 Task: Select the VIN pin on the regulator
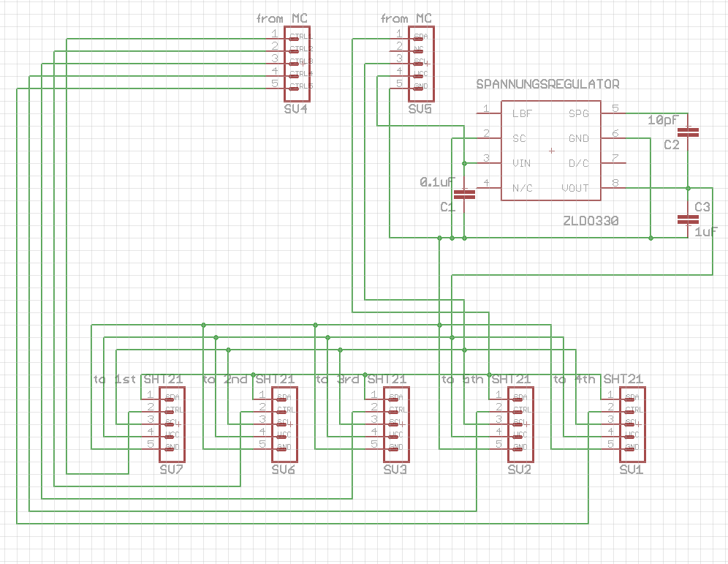521,164
